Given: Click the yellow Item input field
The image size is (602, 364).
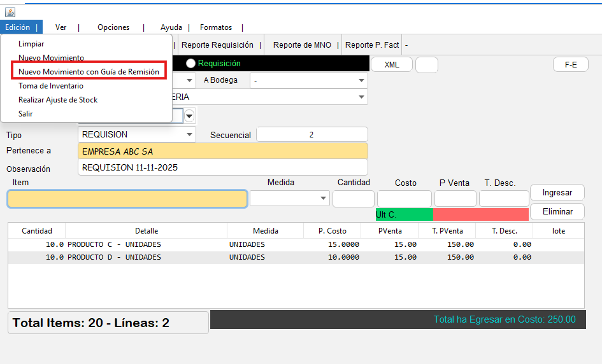Looking at the screenshot, I should (127, 199).
